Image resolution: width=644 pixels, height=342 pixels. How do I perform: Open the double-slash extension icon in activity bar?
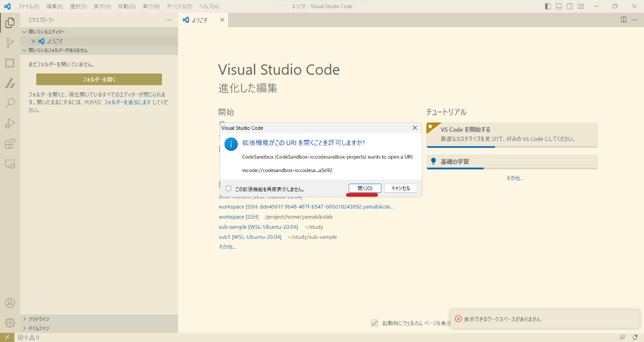(x=10, y=83)
